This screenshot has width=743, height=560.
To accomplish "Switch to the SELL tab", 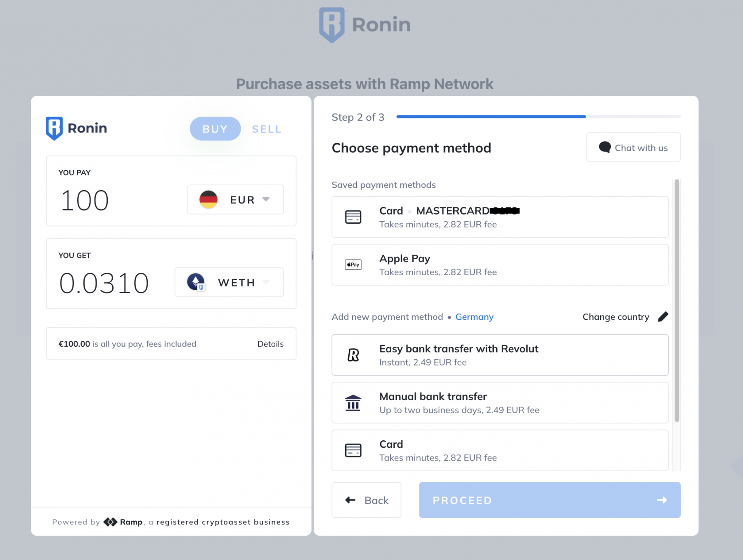I will click(x=267, y=129).
